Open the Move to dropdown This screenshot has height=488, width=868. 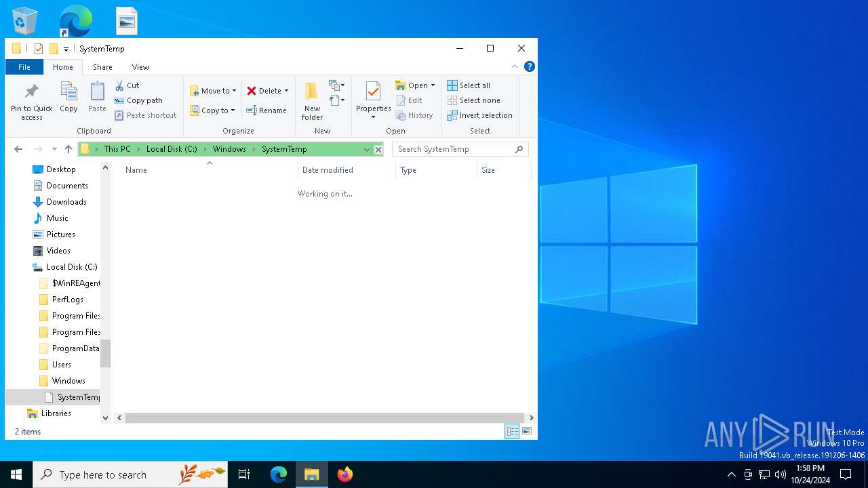coord(213,91)
